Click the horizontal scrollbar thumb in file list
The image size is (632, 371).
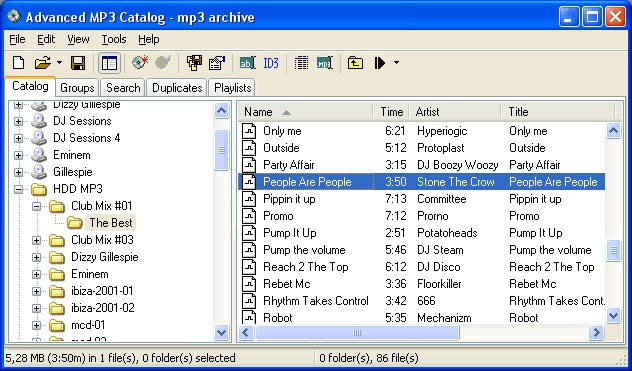(x=357, y=333)
